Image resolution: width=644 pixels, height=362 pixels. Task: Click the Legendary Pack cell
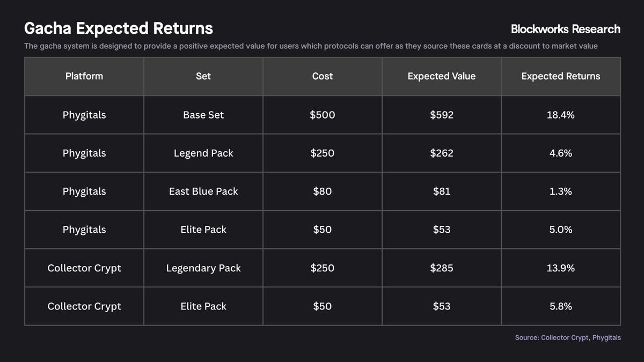(203, 268)
